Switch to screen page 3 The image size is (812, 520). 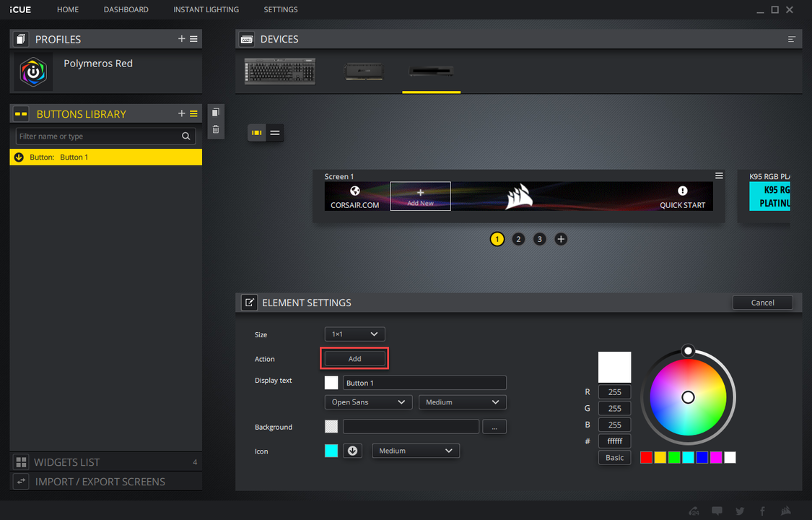point(540,239)
